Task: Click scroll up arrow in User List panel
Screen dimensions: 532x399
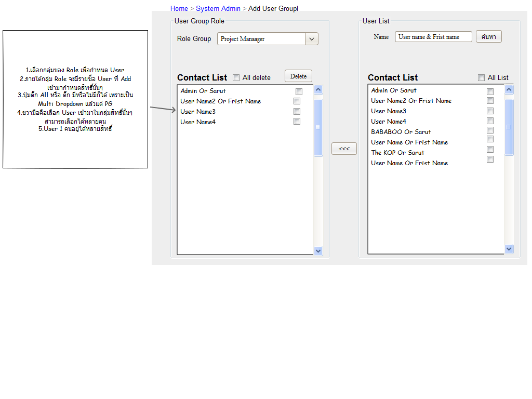Action: tap(509, 89)
